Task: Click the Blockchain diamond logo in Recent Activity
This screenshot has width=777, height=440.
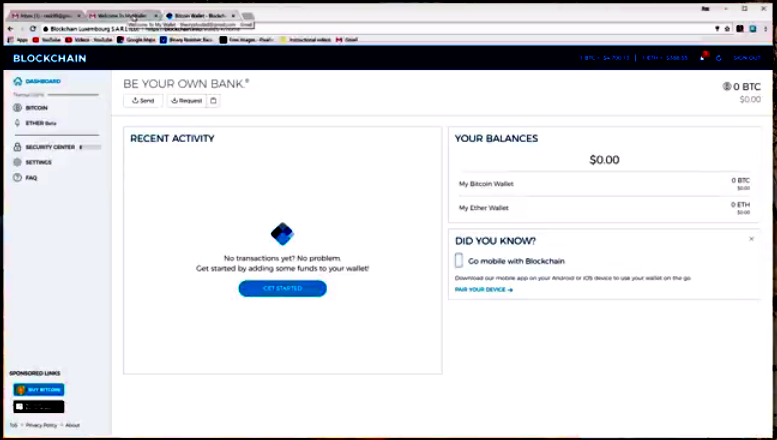Action: 282,234
